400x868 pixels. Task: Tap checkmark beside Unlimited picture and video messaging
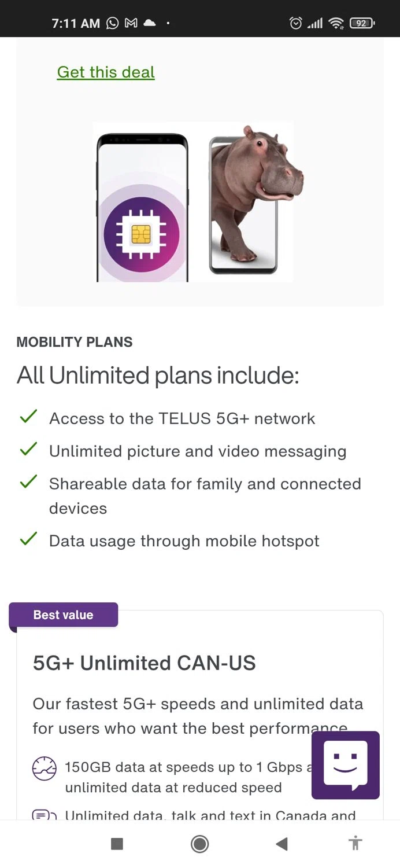click(28, 450)
